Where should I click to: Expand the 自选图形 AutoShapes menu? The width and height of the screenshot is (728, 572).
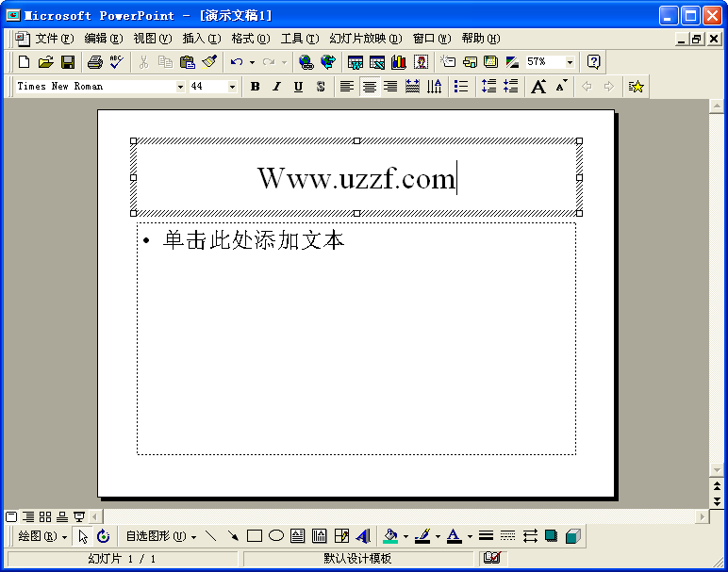pos(161,536)
